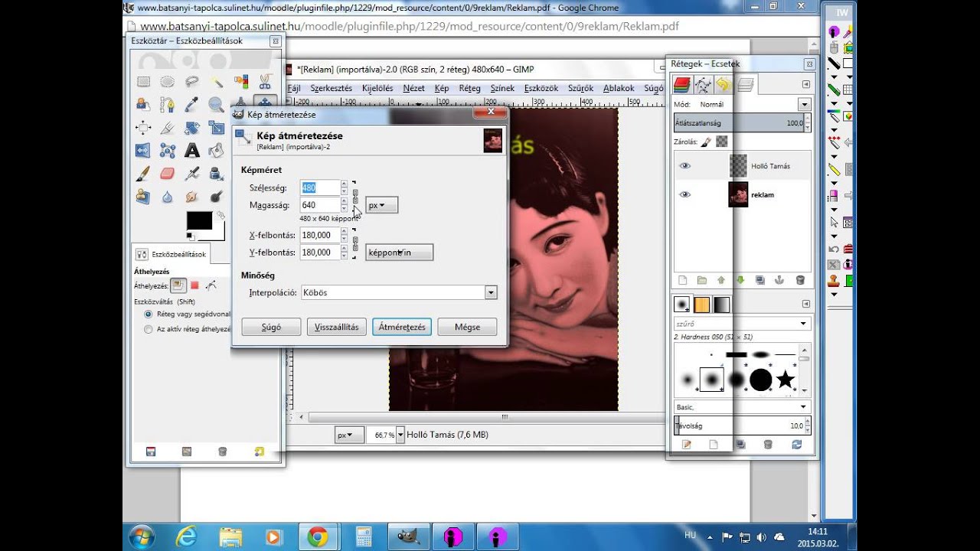Click the duplicate layer icon

(x=760, y=280)
